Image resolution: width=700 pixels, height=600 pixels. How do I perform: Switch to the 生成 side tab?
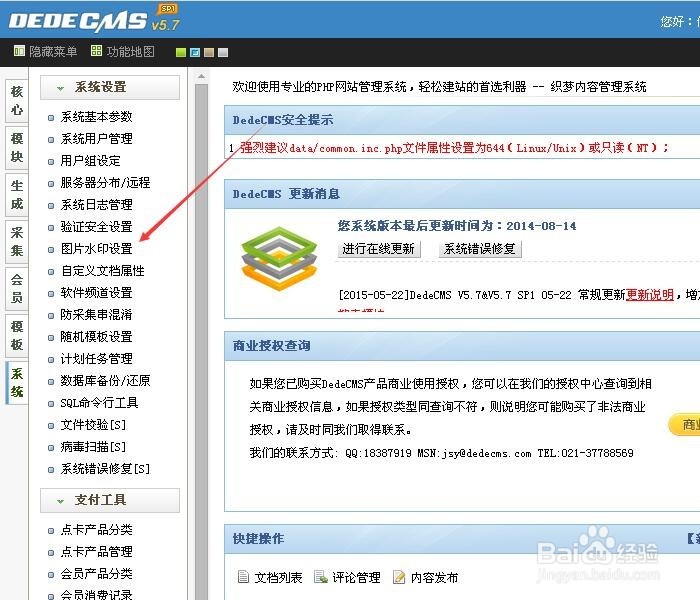[x=17, y=195]
